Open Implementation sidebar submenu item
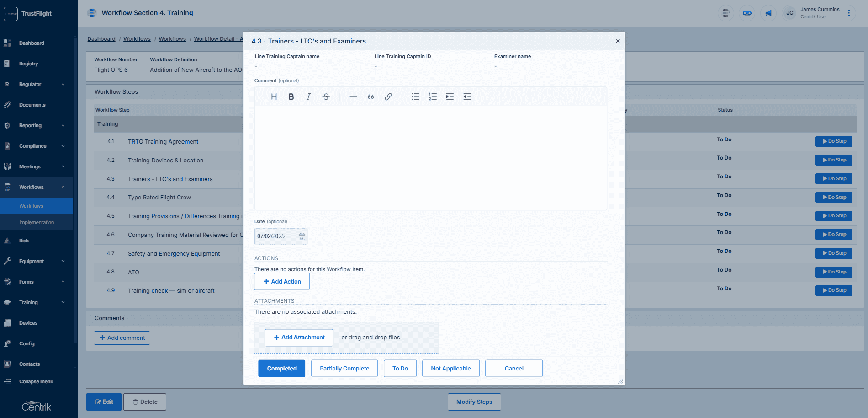868x418 pixels. 36,222
